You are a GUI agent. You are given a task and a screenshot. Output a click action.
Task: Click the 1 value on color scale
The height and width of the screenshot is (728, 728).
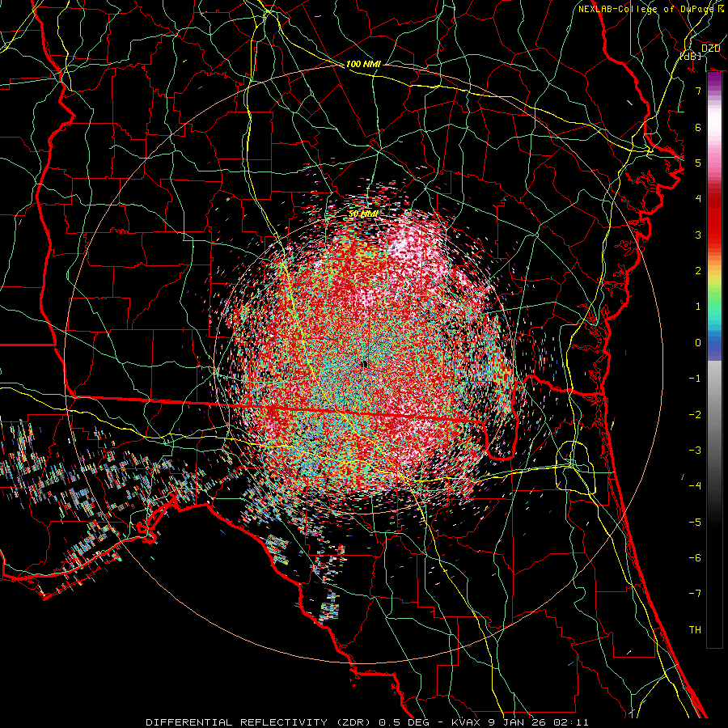698,307
